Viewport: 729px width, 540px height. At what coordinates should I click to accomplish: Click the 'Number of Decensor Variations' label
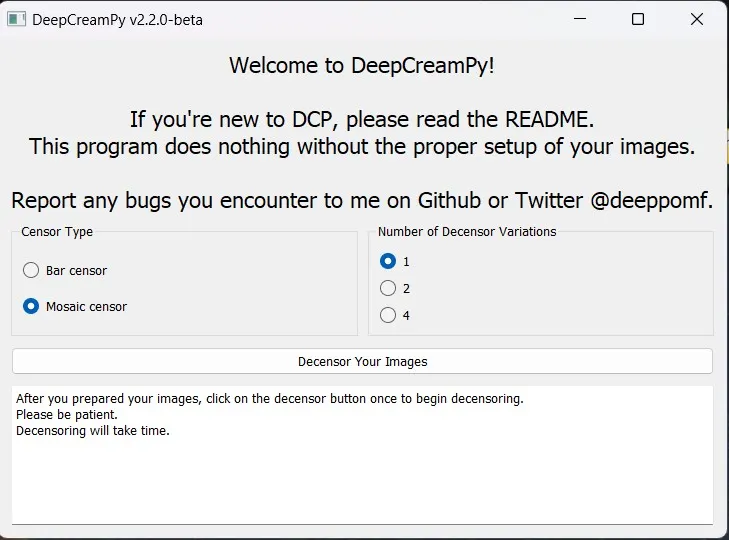pyautogui.click(x=467, y=232)
